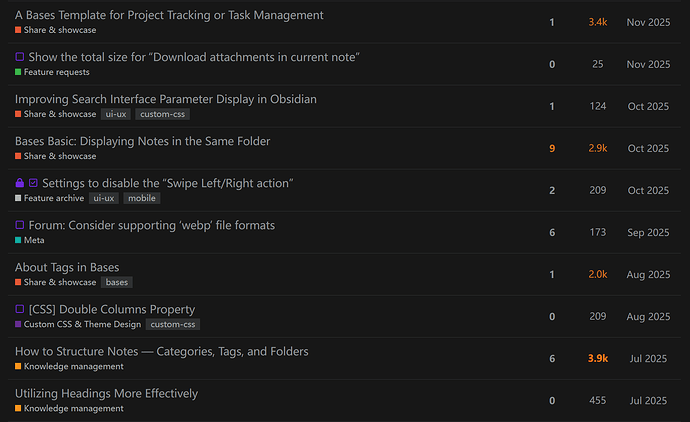Click the box icon before "Forum: Consider supporting"
690x422 pixels.
coord(20,226)
